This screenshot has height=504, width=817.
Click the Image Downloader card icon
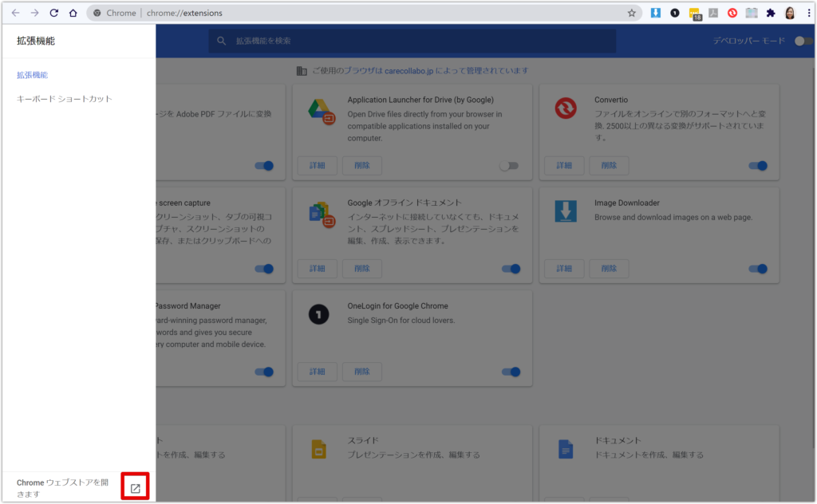[x=566, y=211]
